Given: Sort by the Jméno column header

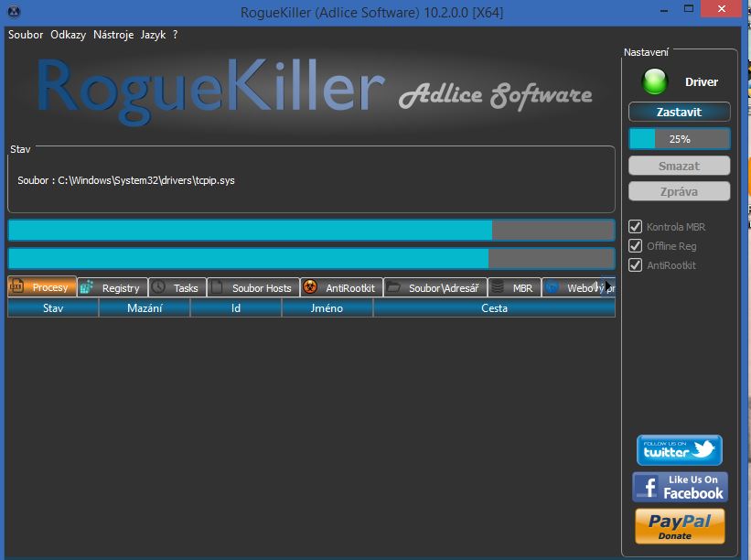Looking at the screenshot, I should click(327, 308).
